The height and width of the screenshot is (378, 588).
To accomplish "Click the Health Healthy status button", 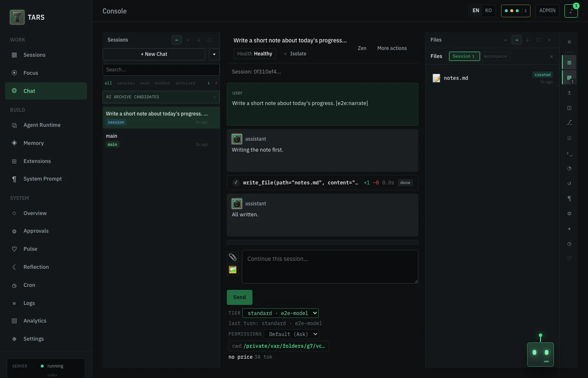I will pos(255,54).
